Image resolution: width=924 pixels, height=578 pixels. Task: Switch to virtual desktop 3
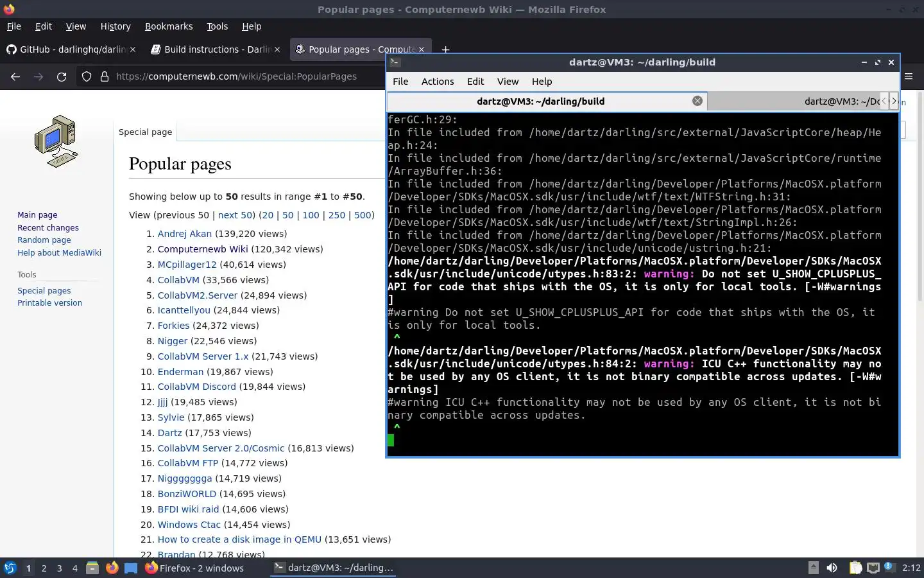pos(60,568)
